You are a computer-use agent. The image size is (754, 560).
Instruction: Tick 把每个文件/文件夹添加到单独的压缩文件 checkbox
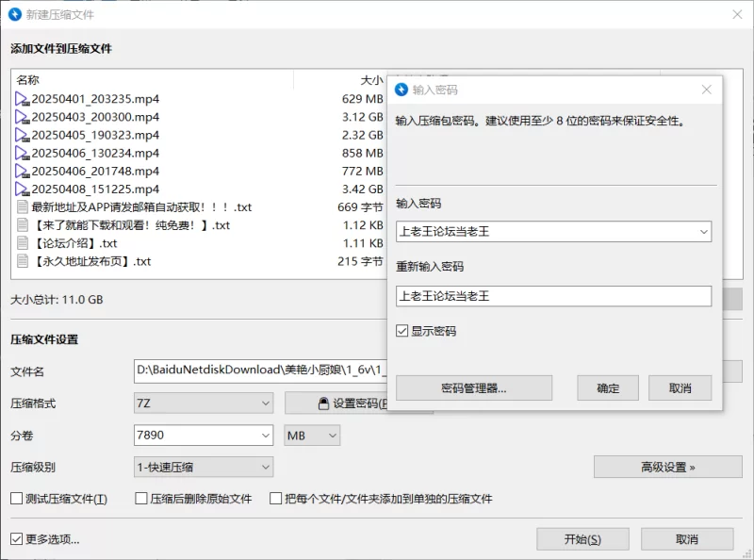[275, 499]
